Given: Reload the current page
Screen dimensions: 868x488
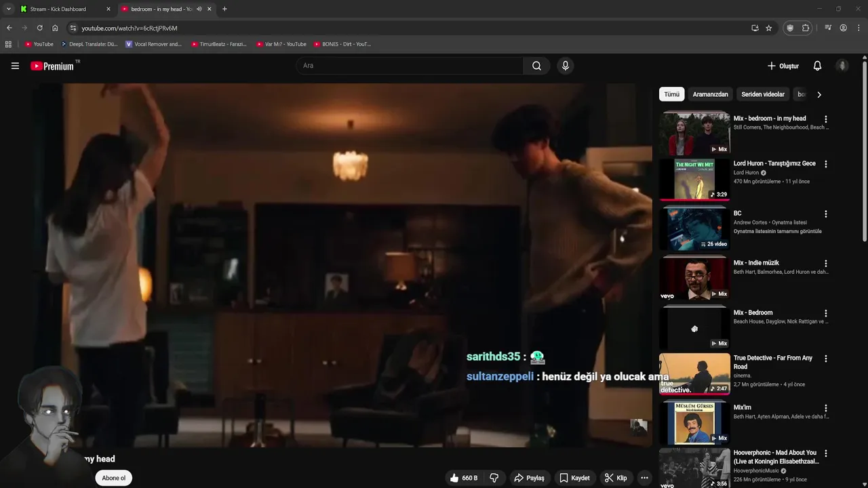Looking at the screenshot, I should point(39,28).
